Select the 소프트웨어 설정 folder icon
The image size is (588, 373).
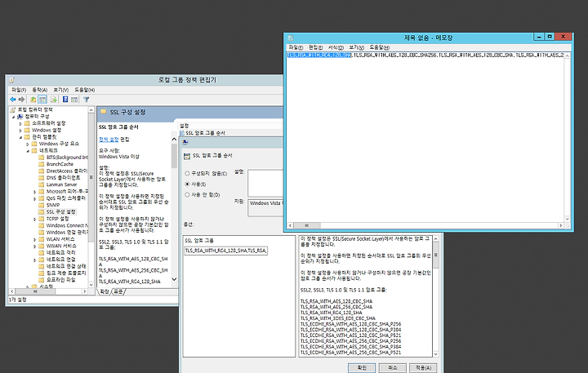point(27,123)
